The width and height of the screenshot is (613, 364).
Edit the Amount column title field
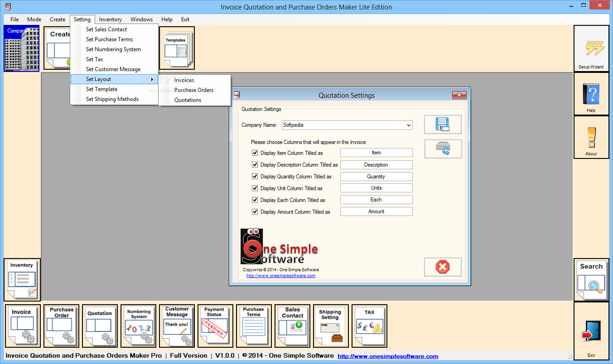point(376,212)
